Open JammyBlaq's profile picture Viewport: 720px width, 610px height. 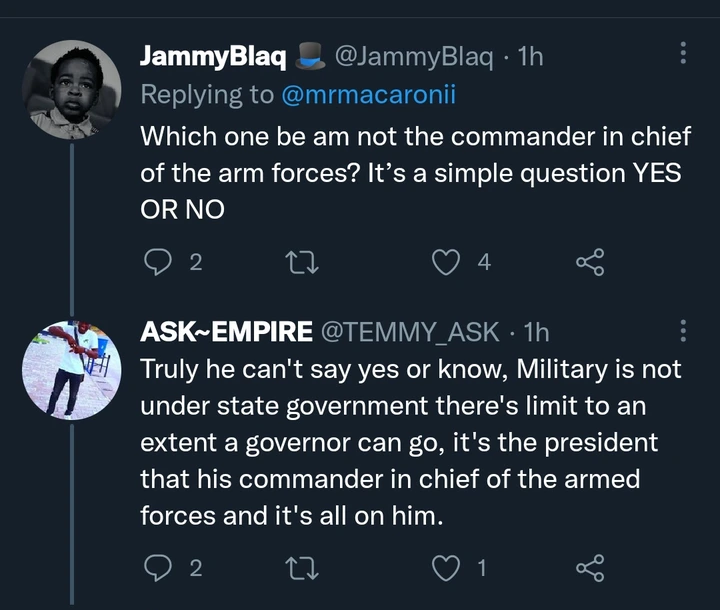coord(71,90)
